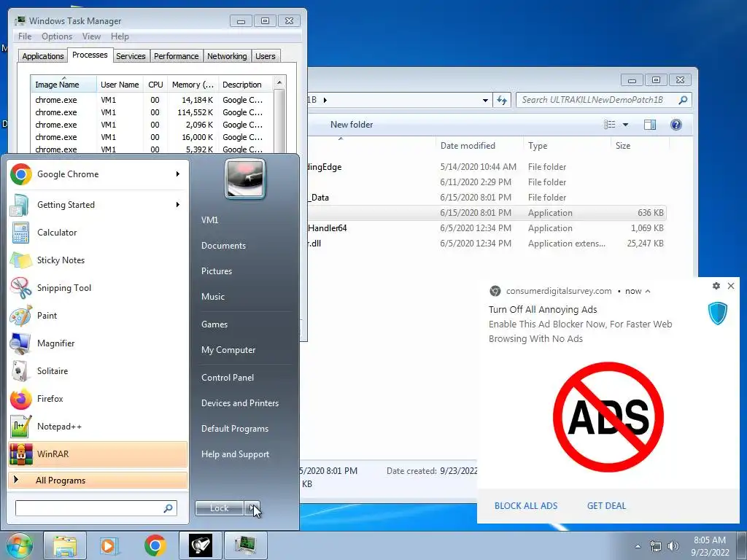Click the network tray icon

pos(656,546)
